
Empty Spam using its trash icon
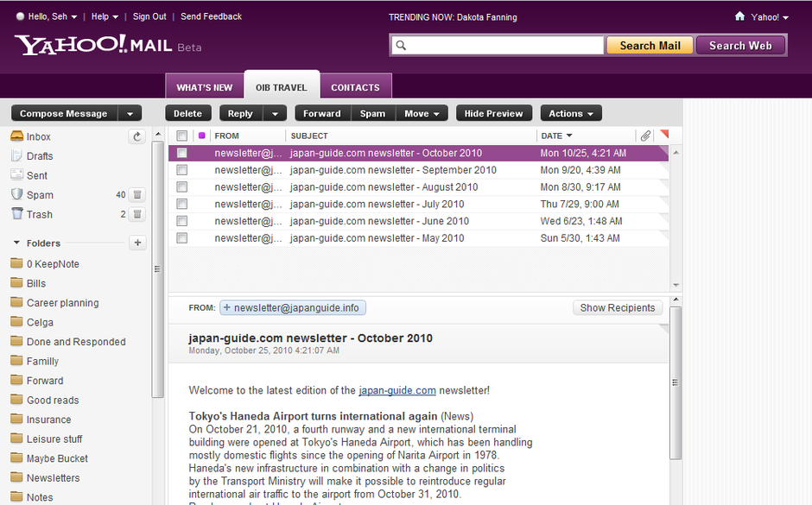click(137, 194)
